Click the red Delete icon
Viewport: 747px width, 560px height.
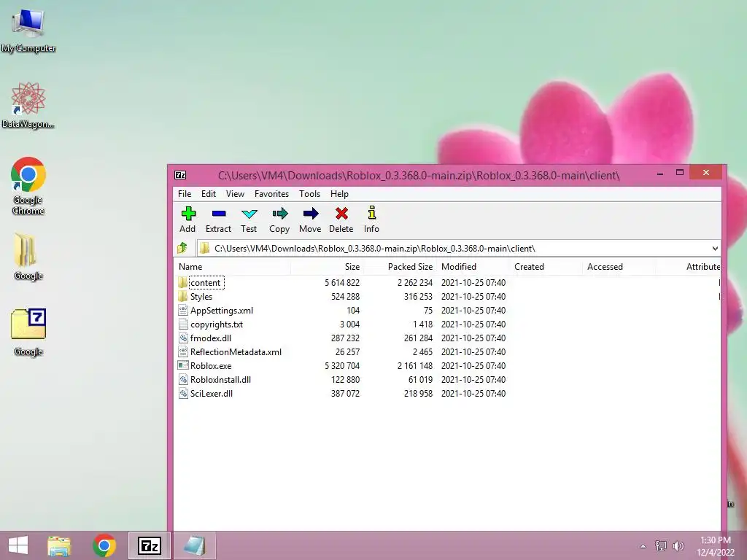click(341, 219)
